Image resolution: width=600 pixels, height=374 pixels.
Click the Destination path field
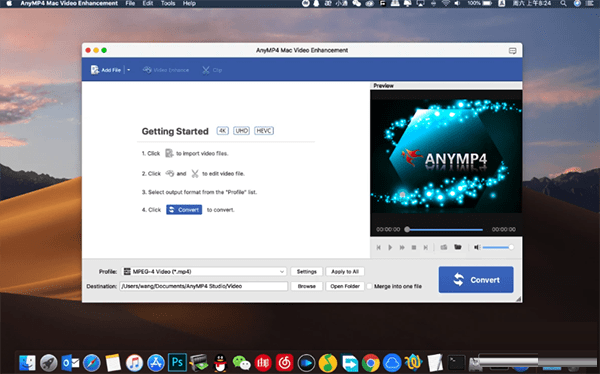tap(204, 286)
